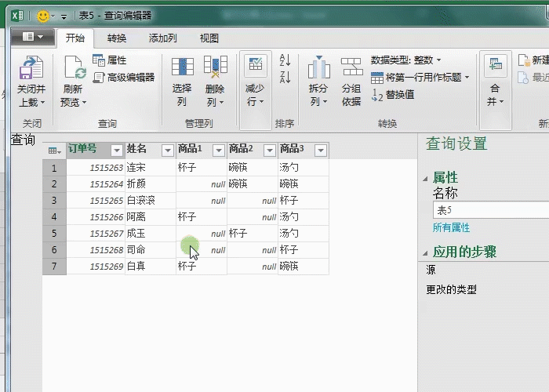
Task: Open the 订单号 column filter dropdown
Action: click(117, 151)
